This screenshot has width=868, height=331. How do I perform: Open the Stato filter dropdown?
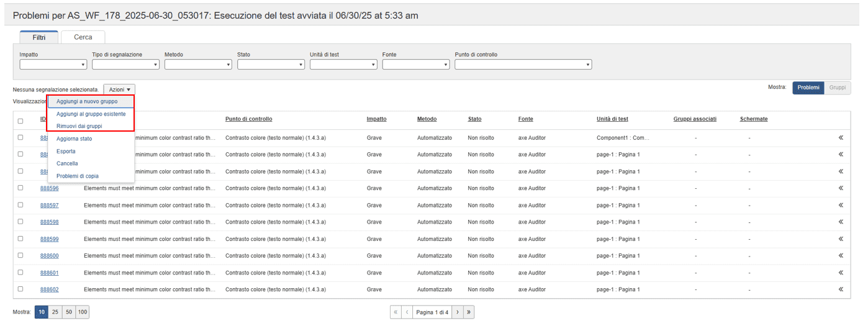pos(271,64)
